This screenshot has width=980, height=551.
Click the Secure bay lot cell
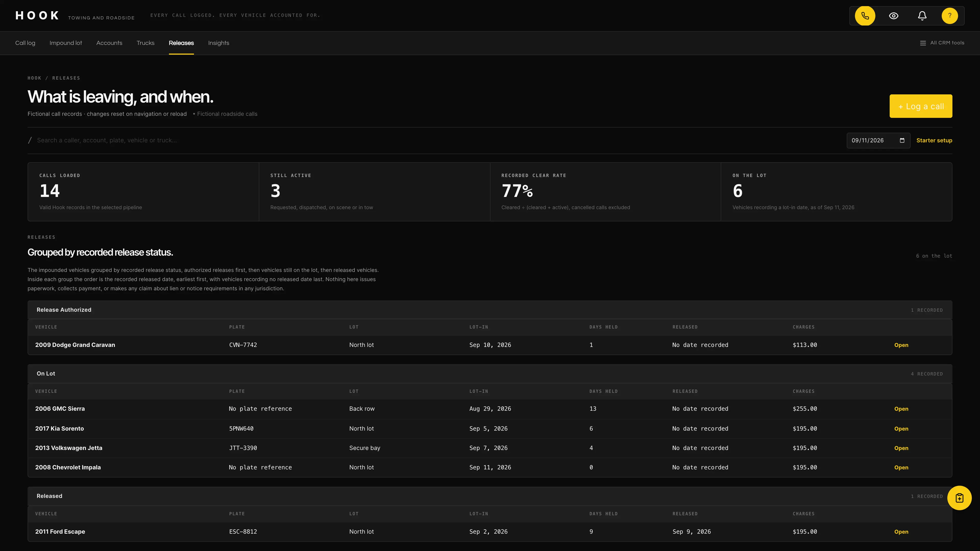tap(364, 448)
